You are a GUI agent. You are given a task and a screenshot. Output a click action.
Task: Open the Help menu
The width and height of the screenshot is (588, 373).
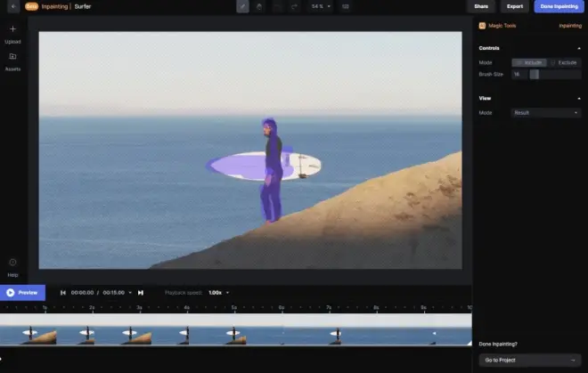[x=12, y=267]
